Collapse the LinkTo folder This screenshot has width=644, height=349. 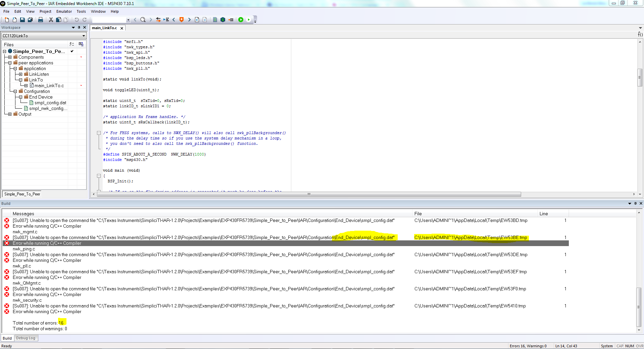click(21, 80)
